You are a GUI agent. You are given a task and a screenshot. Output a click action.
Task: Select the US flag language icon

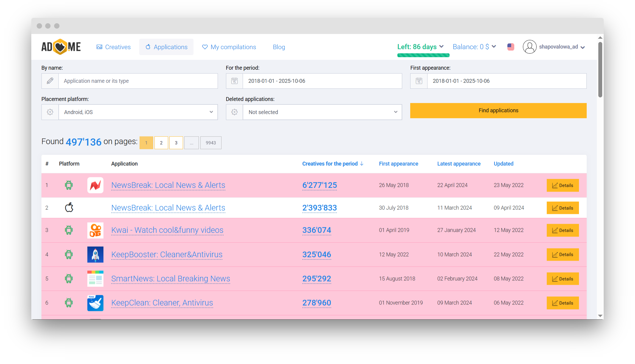coord(511,47)
